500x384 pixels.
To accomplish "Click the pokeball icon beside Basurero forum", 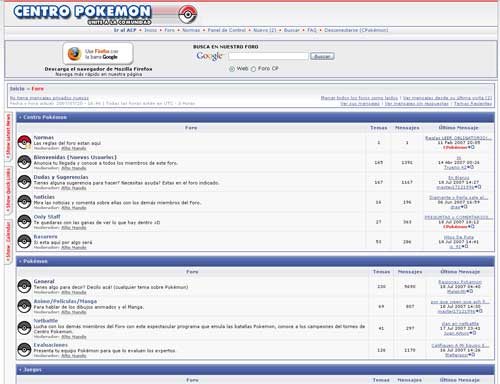I will [x=24, y=241].
